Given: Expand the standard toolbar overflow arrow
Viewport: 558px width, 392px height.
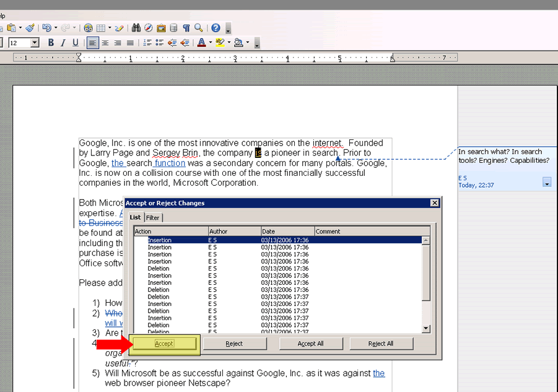Looking at the screenshot, I should (x=228, y=28).
